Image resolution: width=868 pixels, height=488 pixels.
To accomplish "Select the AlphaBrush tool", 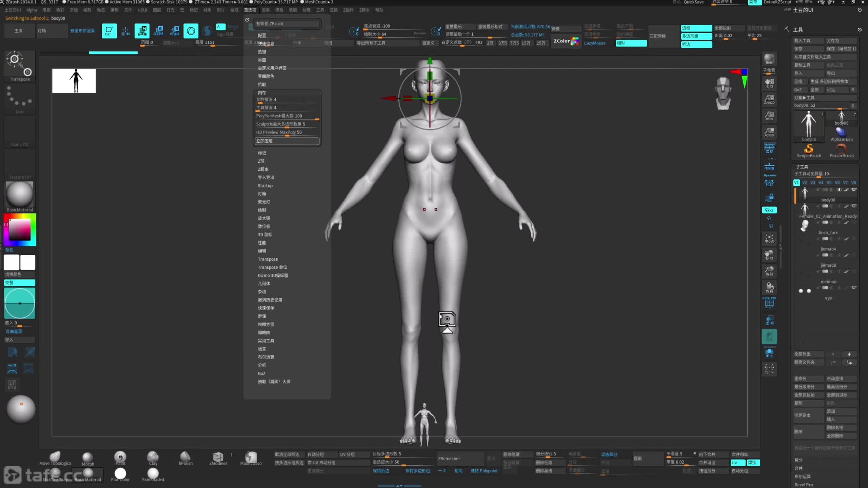I will (842, 134).
